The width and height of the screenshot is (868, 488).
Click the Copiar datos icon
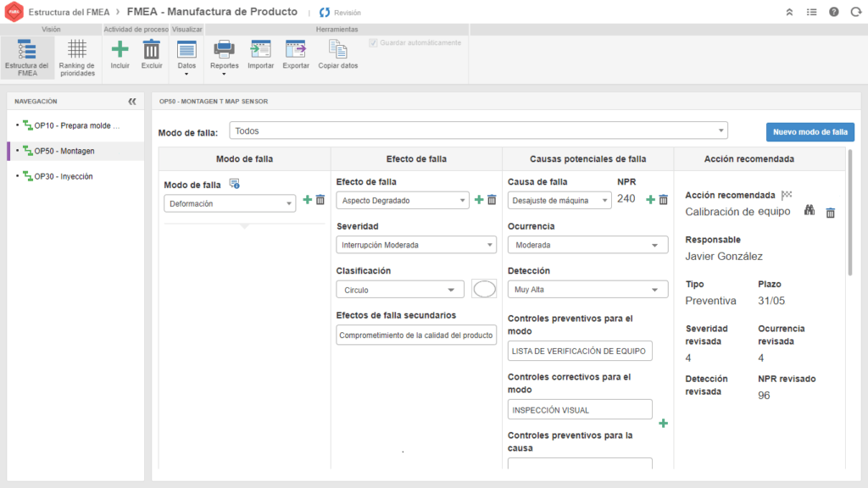click(x=337, y=50)
